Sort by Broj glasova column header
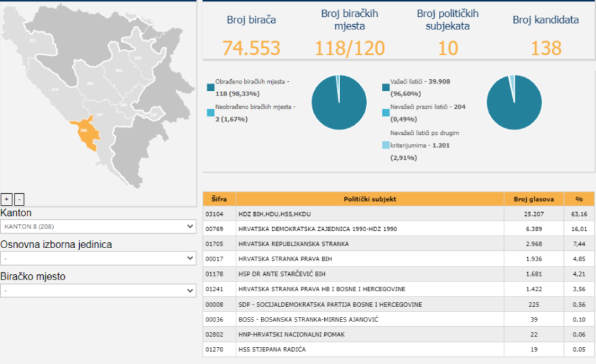Viewport: 596px width, 364px height. (x=534, y=199)
